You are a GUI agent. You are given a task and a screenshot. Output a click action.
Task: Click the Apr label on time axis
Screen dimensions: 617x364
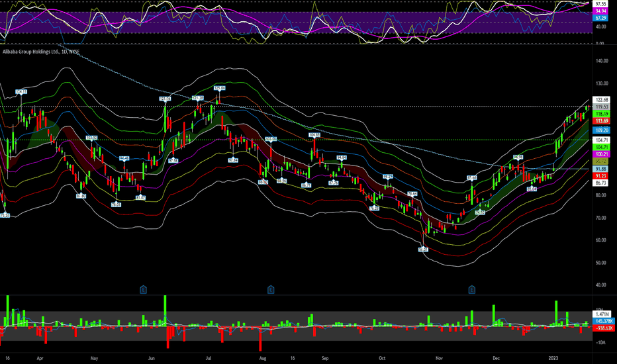39,359
